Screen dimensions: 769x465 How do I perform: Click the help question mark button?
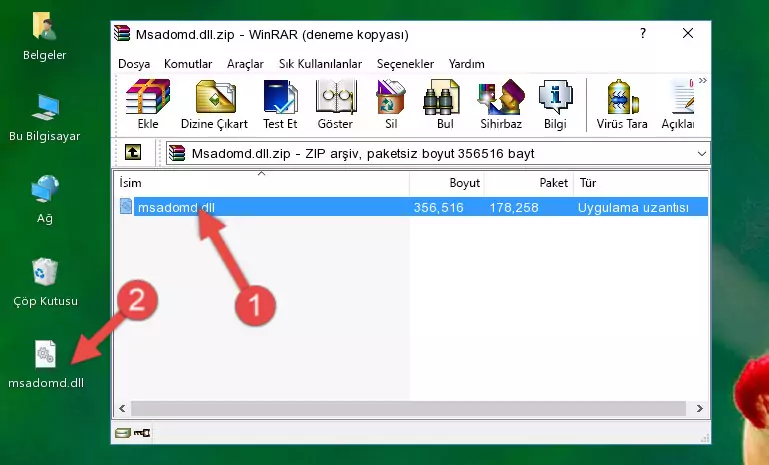click(643, 33)
